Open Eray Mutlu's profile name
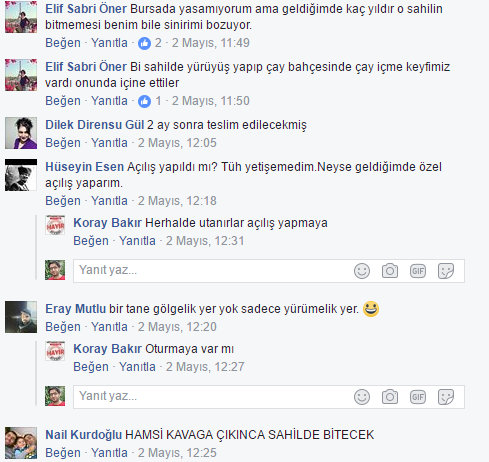 [75, 309]
